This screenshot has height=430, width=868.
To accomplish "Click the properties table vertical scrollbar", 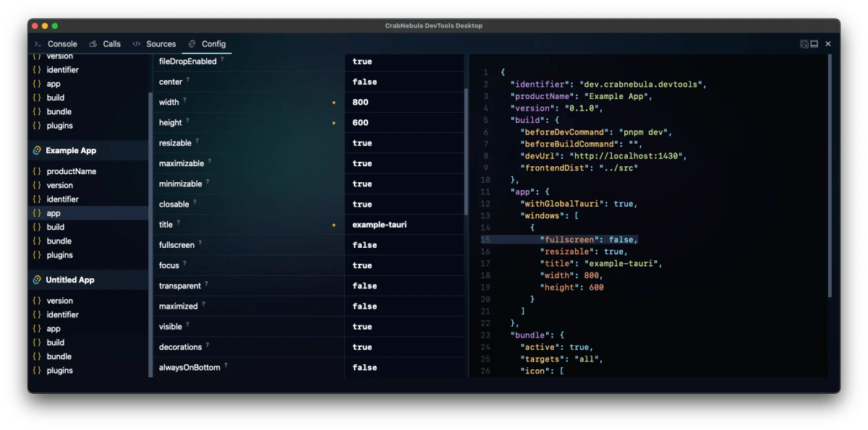I will [466, 152].
